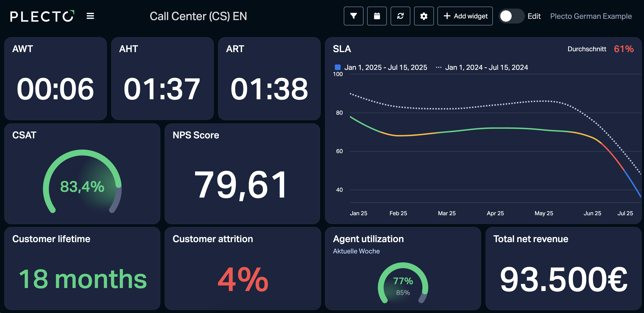Click the Add widget button

(x=465, y=16)
